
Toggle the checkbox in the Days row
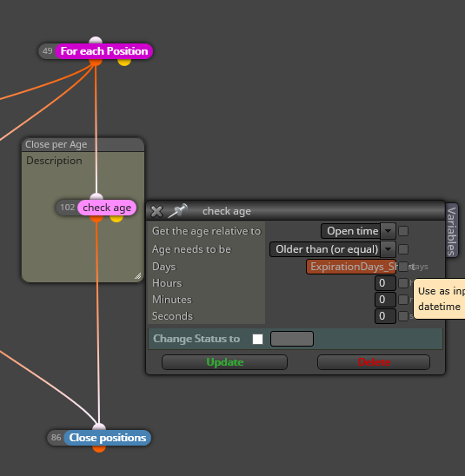pyautogui.click(x=403, y=267)
